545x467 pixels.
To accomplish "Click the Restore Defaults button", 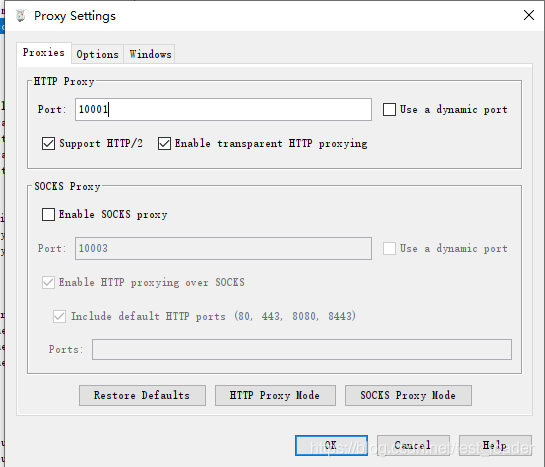I will [142, 395].
